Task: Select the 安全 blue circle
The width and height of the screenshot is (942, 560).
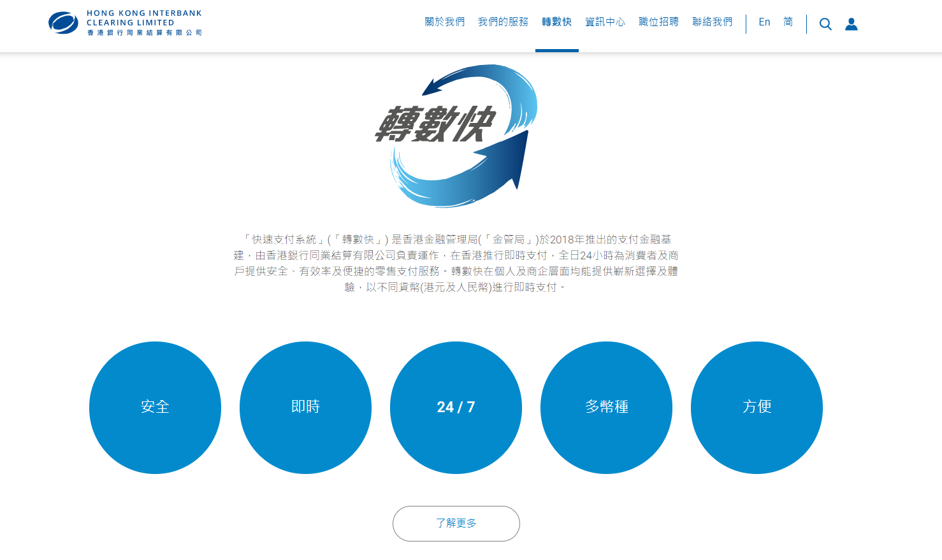Action: tap(155, 407)
